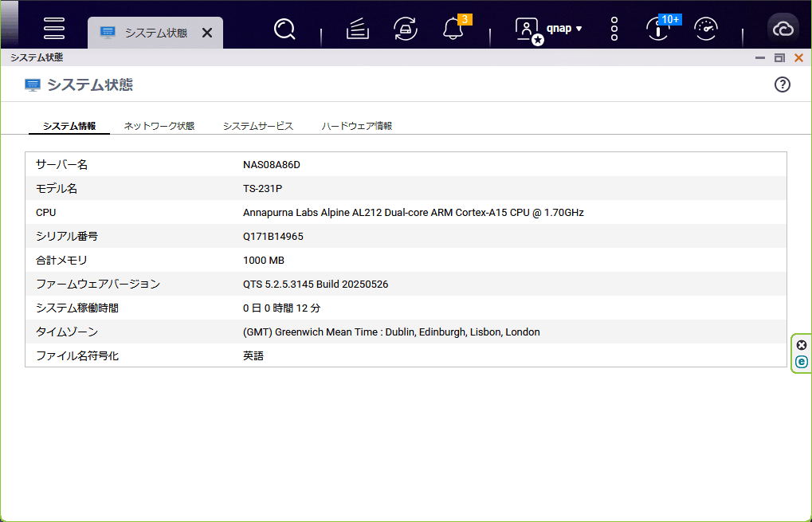Select server name value NAS08A86D
The image size is (812, 522).
tap(272, 165)
